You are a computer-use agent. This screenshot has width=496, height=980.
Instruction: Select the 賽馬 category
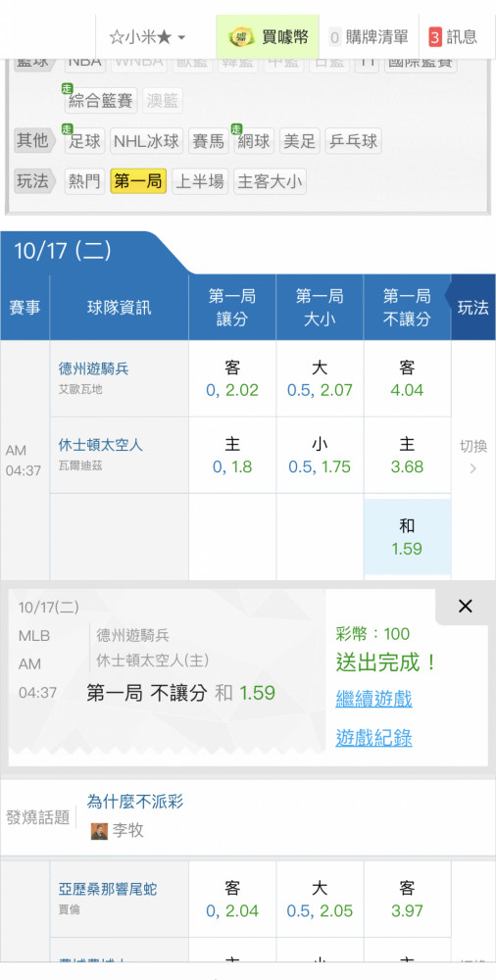click(x=208, y=141)
